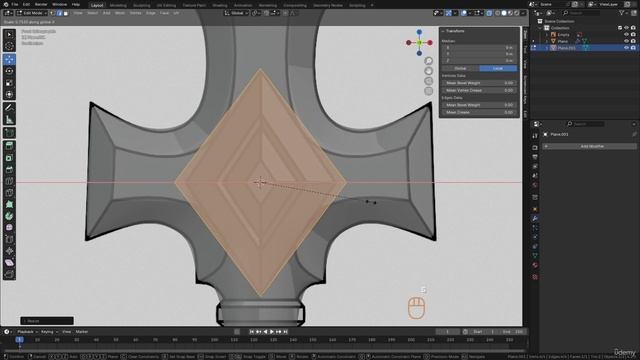Image resolution: width=640 pixels, height=360 pixels.
Task: Select the Transform tool in toolbar
Action: 9,94
